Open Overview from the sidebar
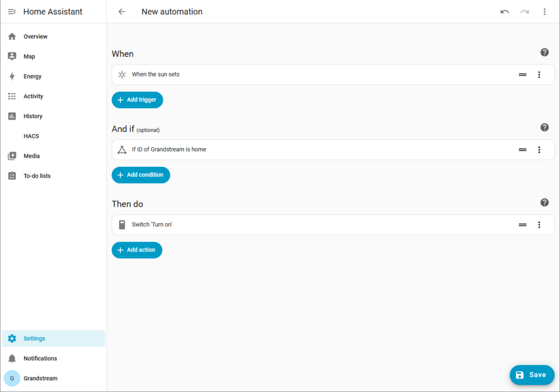The width and height of the screenshot is (560, 392). tap(54, 37)
